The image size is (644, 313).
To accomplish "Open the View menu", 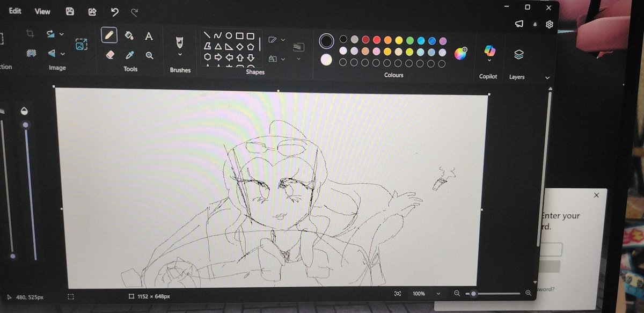I will (x=42, y=11).
